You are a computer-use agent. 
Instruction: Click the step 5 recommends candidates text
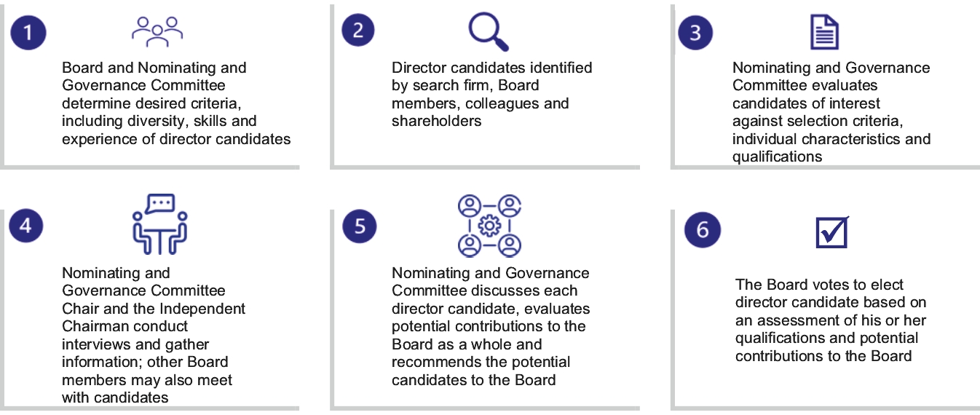[490, 326]
